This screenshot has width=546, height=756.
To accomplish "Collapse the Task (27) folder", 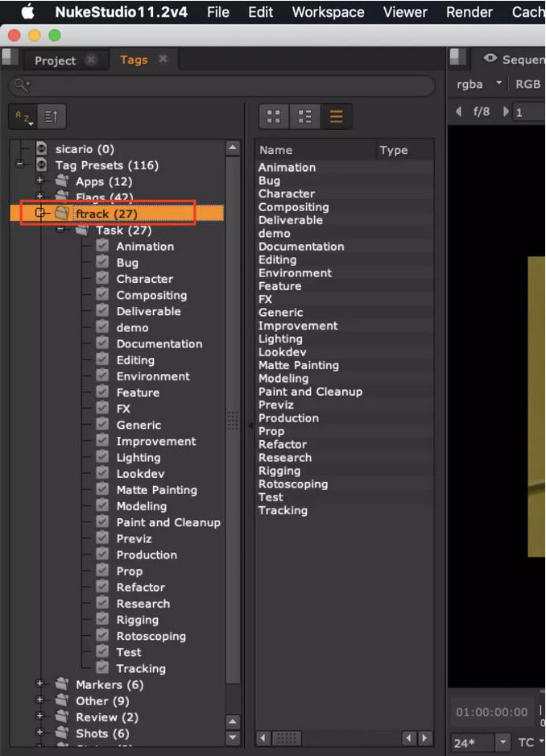I will pyautogui.click(x=60, y=230).
